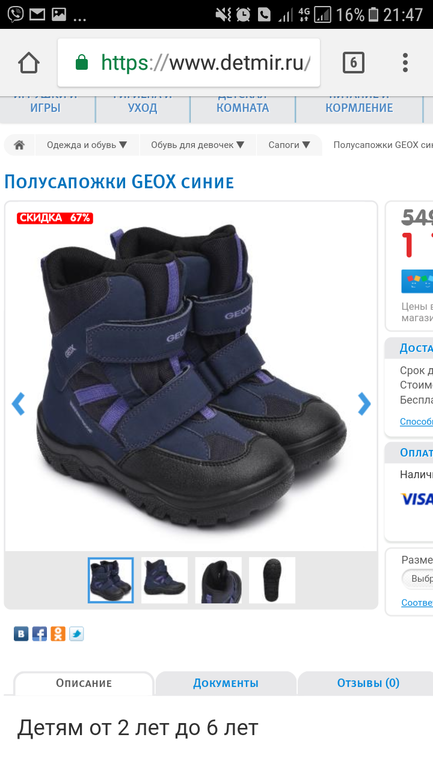433x770 pixels.
Task: Click the breadcrumb home icon
Action: [19, 145]
